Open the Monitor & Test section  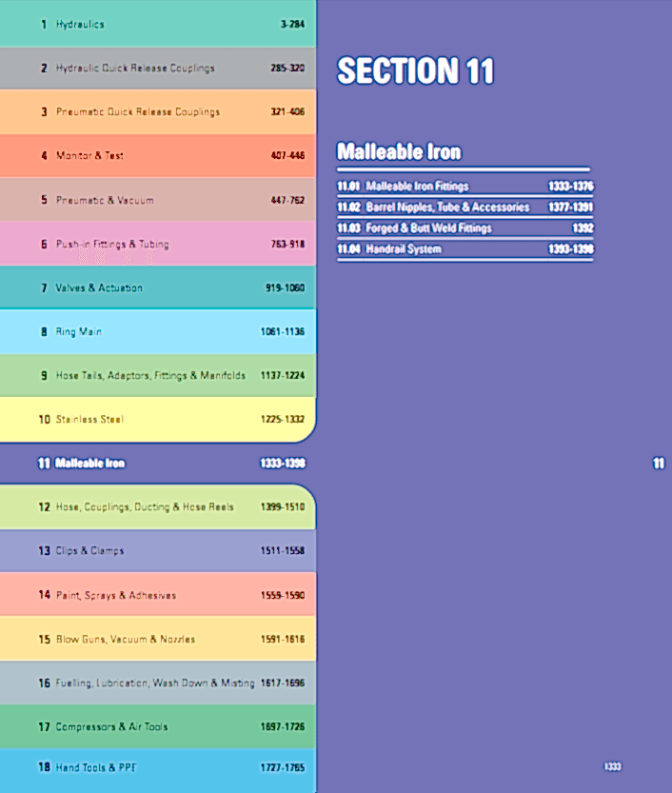click(x=158, y=156)
